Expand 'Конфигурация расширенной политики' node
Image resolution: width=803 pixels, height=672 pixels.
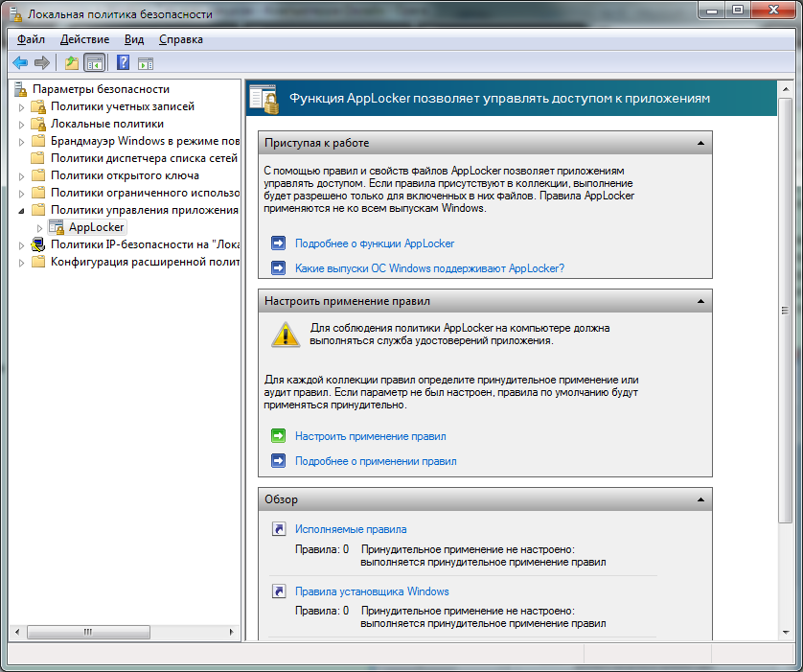click(x=21, y=263)
